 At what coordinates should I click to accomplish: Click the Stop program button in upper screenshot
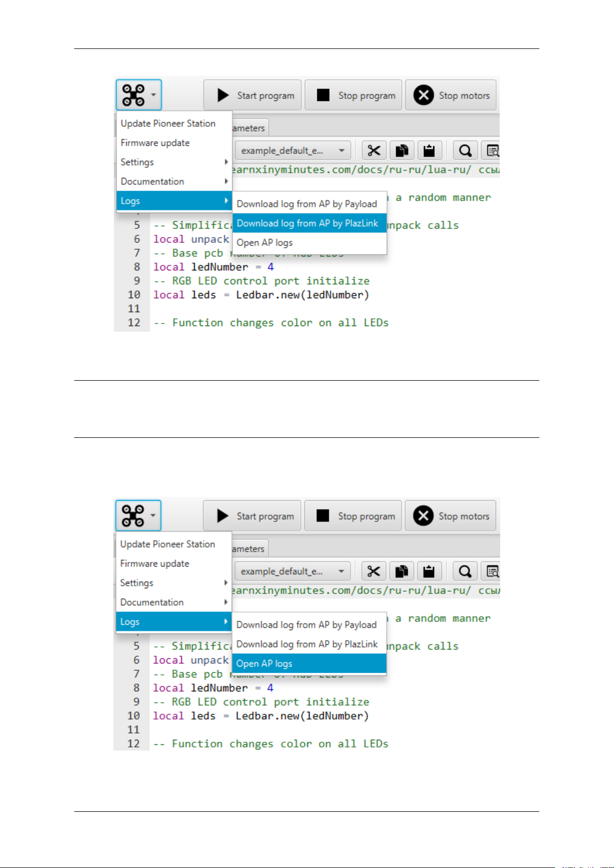pyautogui.click(x=353, y=95)
